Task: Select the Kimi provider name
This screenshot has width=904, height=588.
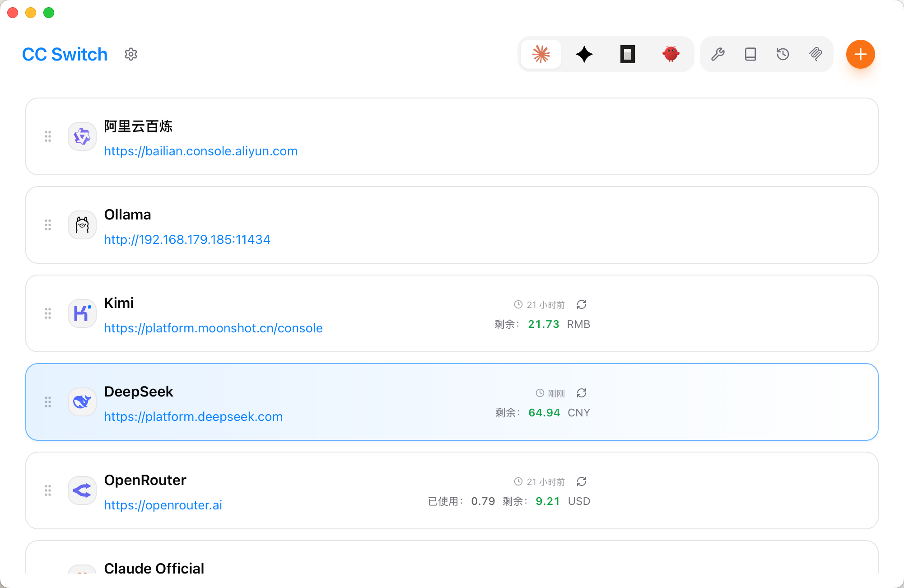Action: point(119,303)
